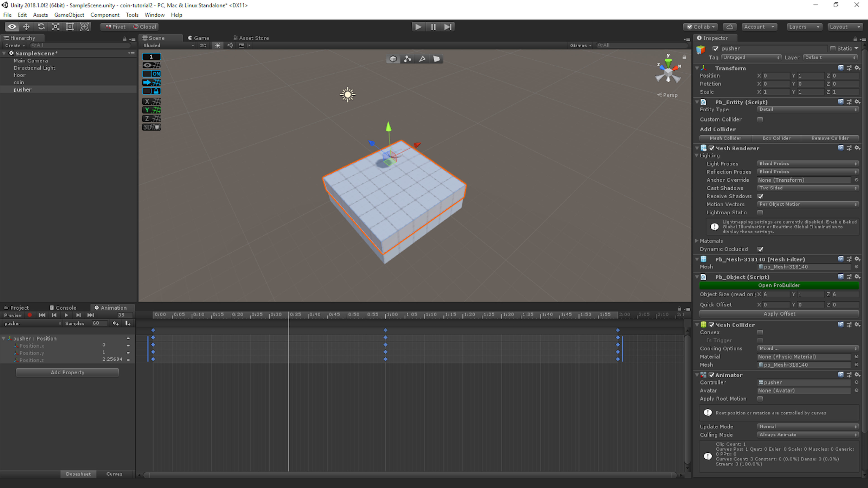
Task: Open the Culling Mode dropdown
Action: point(808,435)
